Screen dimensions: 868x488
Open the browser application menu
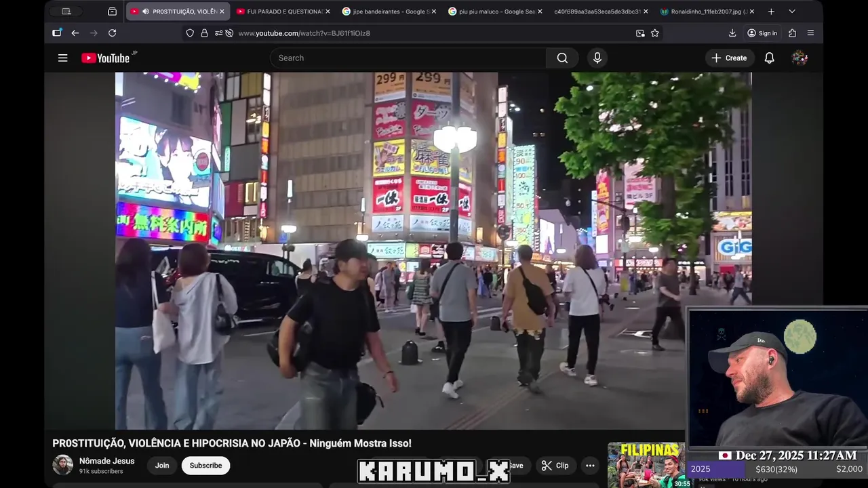811,33
